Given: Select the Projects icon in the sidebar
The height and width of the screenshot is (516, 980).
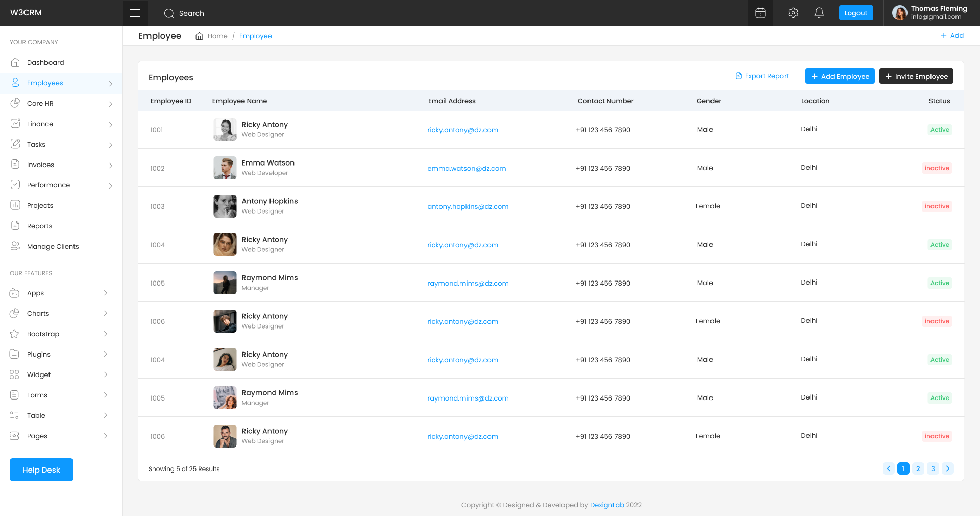Looking at the screenshot, I should point(16,205).
